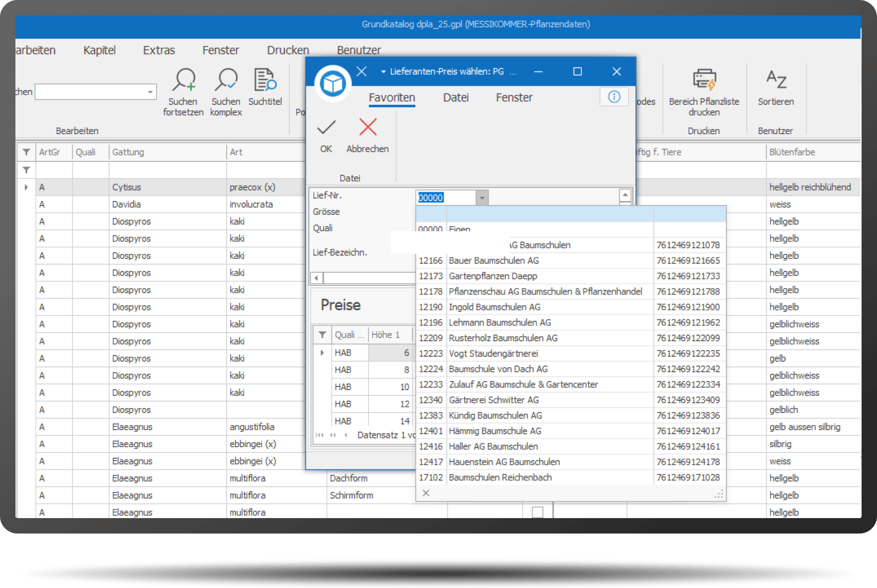Select supplier Rusterholz Baumschulen AG

[x=570, y=338]
